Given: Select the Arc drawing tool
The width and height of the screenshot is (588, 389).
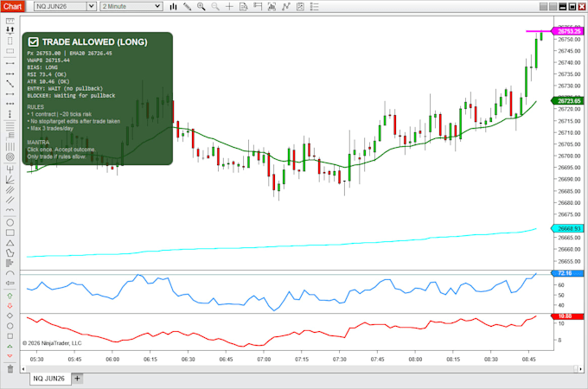Looking at the screenshot, I should click(x=10, y=273).
